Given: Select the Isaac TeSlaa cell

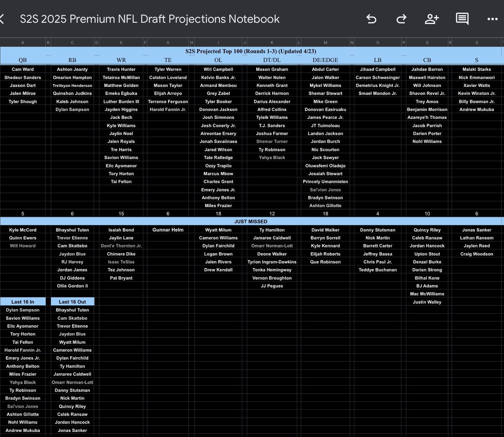Looking at the screenshot, I should tap(121, 262).
